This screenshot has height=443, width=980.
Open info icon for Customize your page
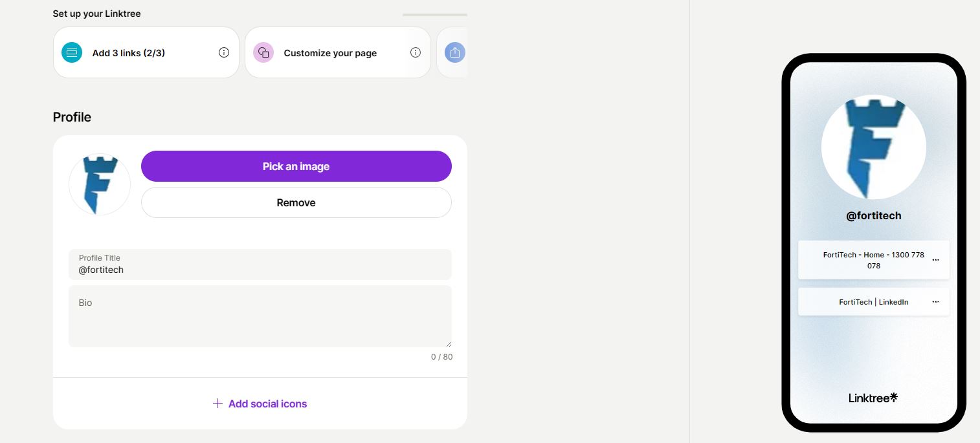[416, 52]
